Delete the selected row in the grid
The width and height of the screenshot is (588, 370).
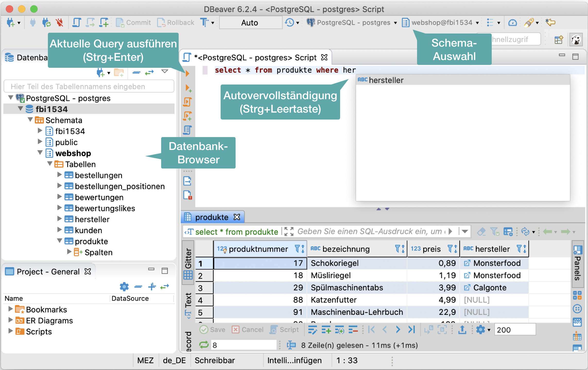(x=353, y=330)
